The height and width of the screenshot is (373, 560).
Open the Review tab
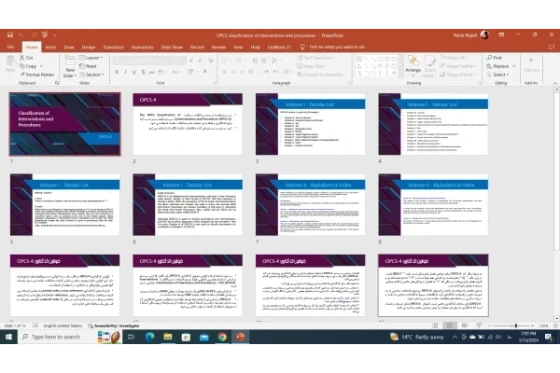(219, 47)
